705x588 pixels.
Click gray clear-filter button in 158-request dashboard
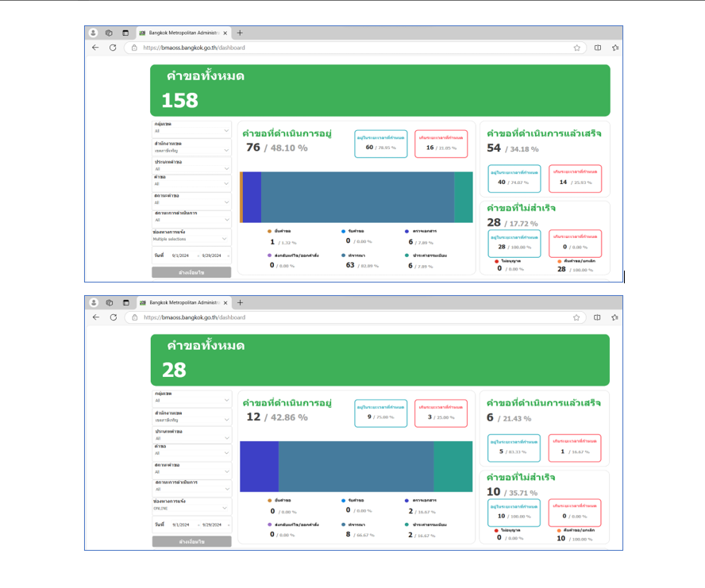191,272
